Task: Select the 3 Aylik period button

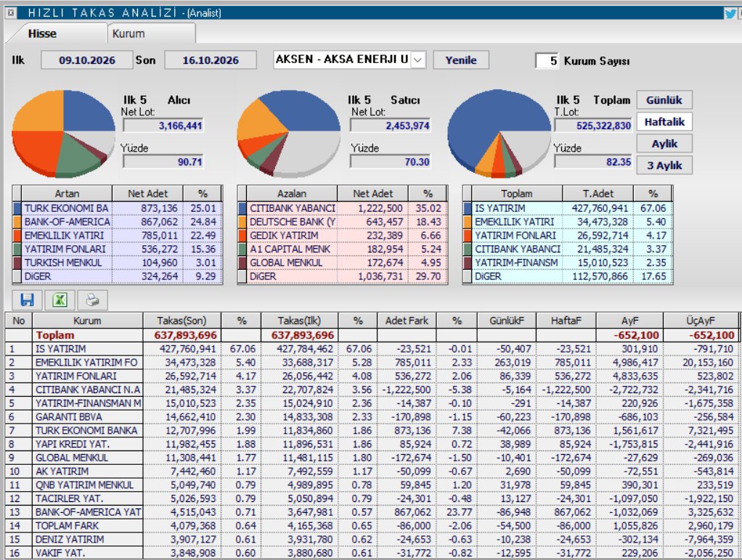Action: pos(664,165)
